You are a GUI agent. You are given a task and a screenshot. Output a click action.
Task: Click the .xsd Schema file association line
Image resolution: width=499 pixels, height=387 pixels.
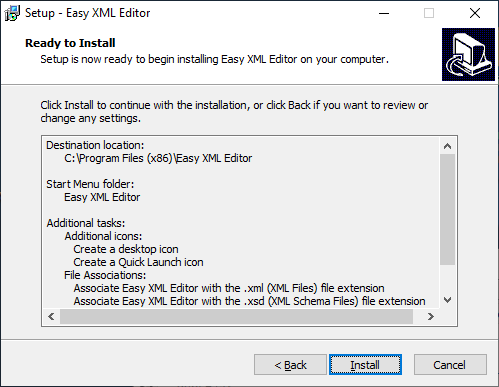(249, 301)
